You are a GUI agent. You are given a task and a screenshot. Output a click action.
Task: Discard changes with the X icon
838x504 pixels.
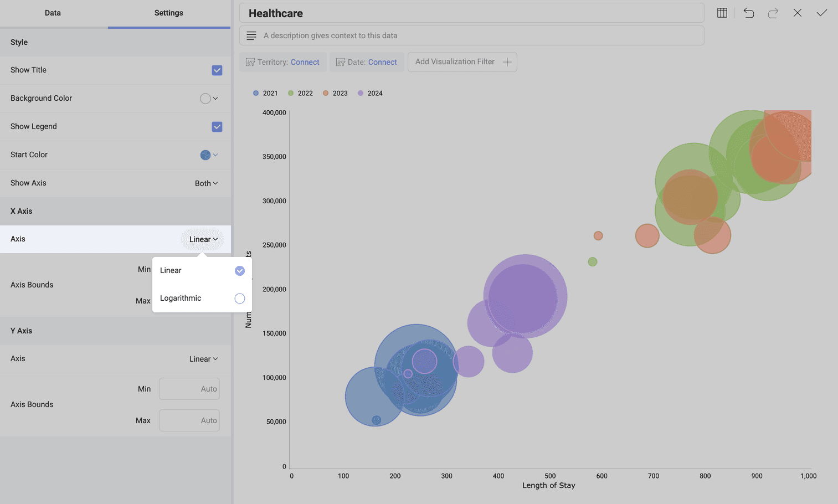click(x=798, y=13)
